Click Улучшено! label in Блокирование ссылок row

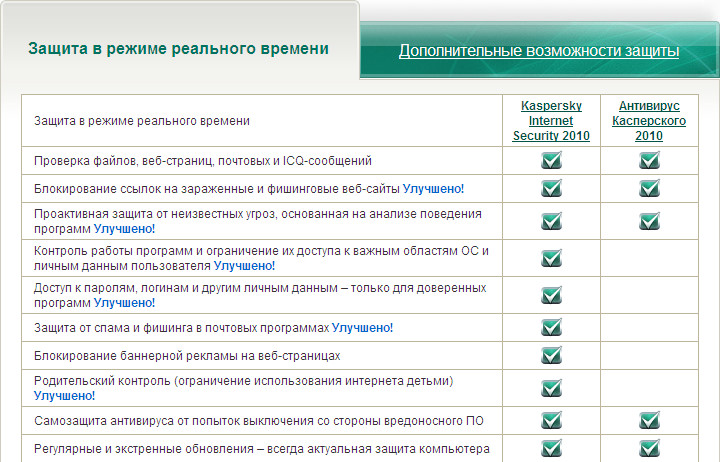click(433, 189)
